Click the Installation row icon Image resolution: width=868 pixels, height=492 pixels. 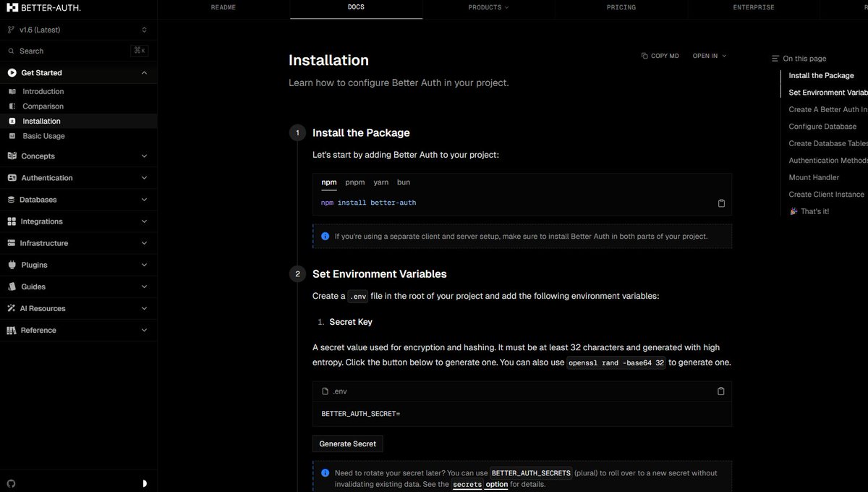(x=12, y=122)
